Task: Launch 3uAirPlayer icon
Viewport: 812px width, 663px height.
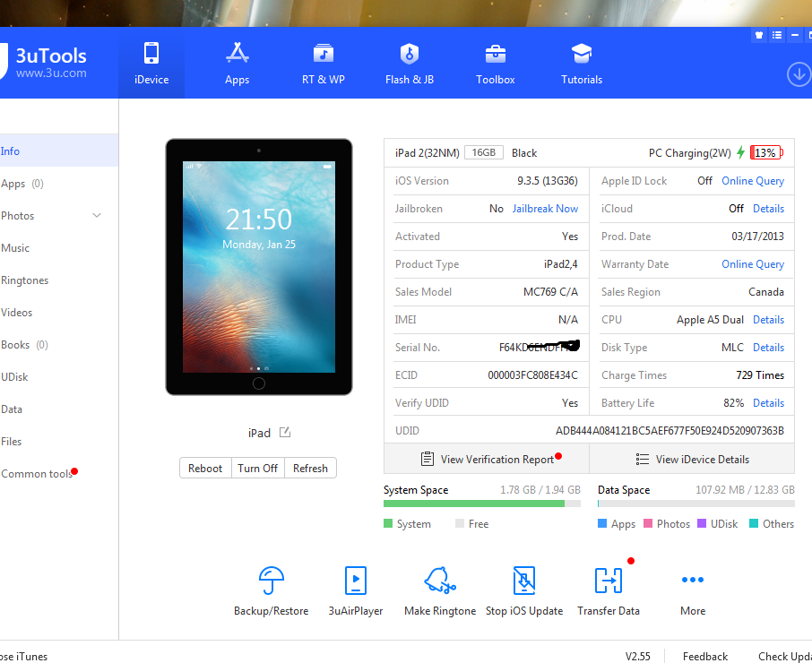Action: [355, 581]
